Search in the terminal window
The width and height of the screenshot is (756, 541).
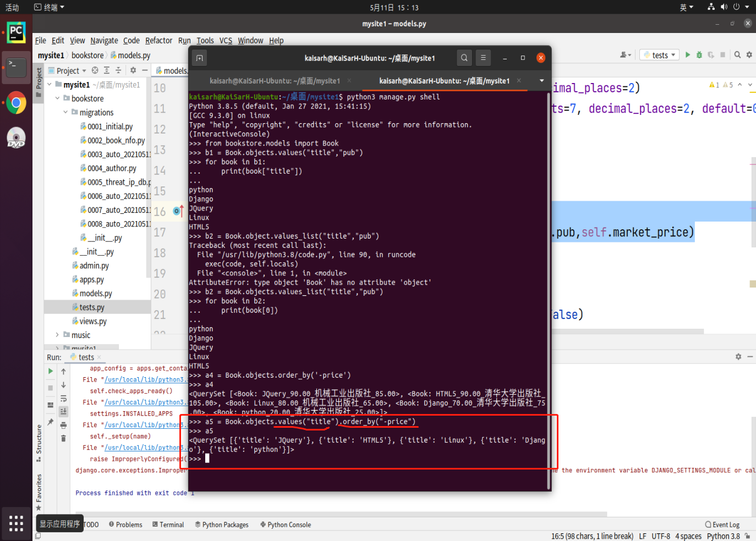[x=464, y=58]
